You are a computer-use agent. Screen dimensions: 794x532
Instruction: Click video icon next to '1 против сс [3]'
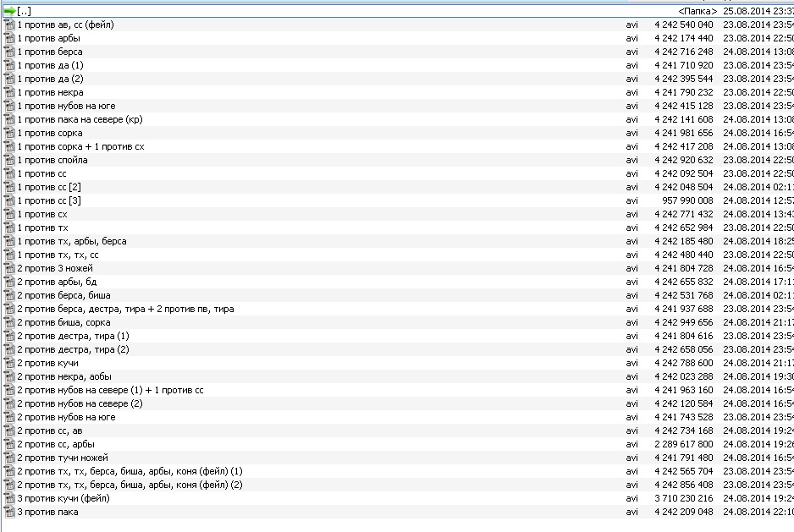9,200
